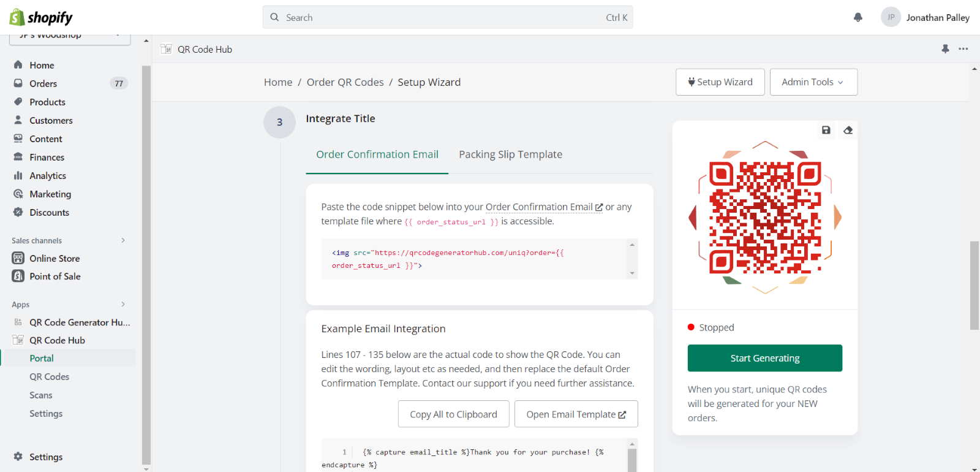
Task: Open Jonathan Palley account avatar
Action: coord(891,17)
